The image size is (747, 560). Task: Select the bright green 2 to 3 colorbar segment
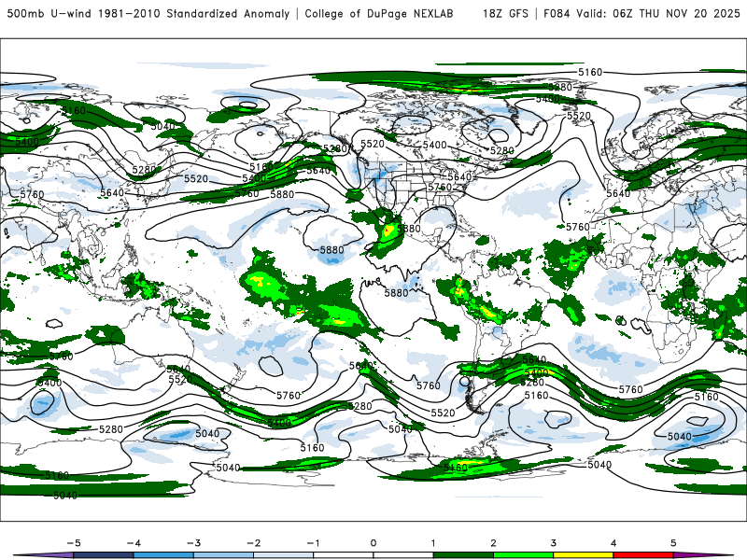click(x=524, y=555)
